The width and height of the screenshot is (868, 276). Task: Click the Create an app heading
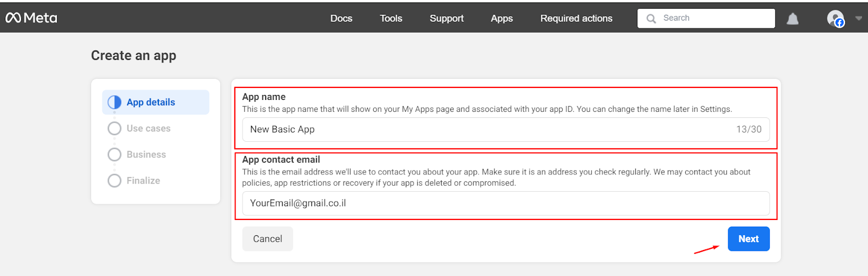click(133, 55)
